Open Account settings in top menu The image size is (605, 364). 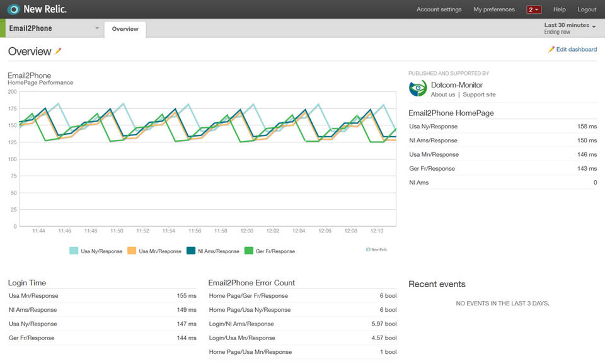pos(439,9)
